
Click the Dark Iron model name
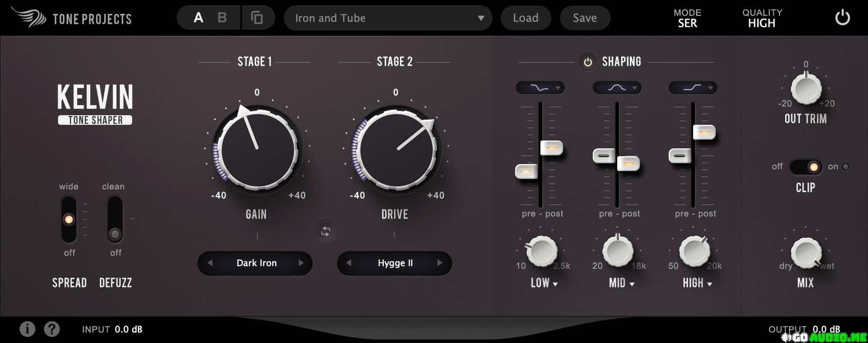point(256,263)
